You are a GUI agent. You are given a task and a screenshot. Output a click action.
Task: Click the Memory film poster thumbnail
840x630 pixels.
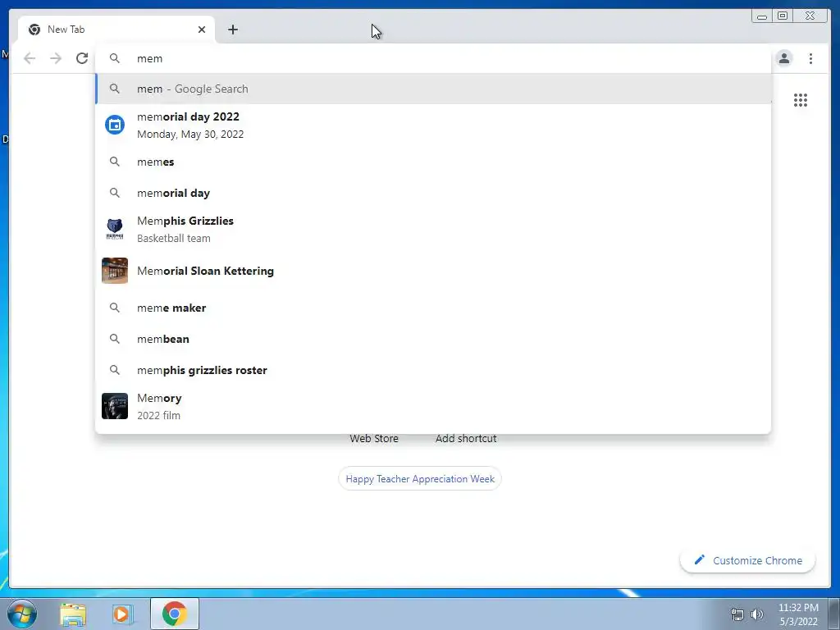[115, 406]
